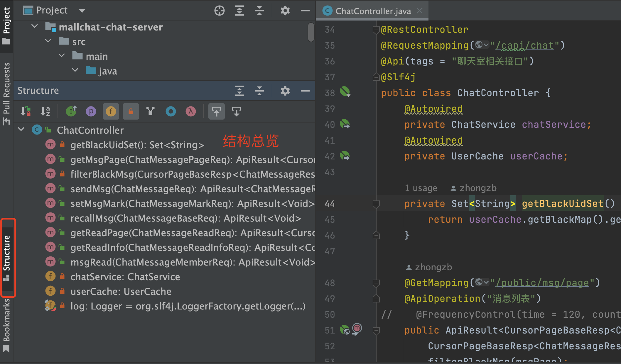Click the Show Lambdas icon
The image size is (621, 364).
coord(190,111)
